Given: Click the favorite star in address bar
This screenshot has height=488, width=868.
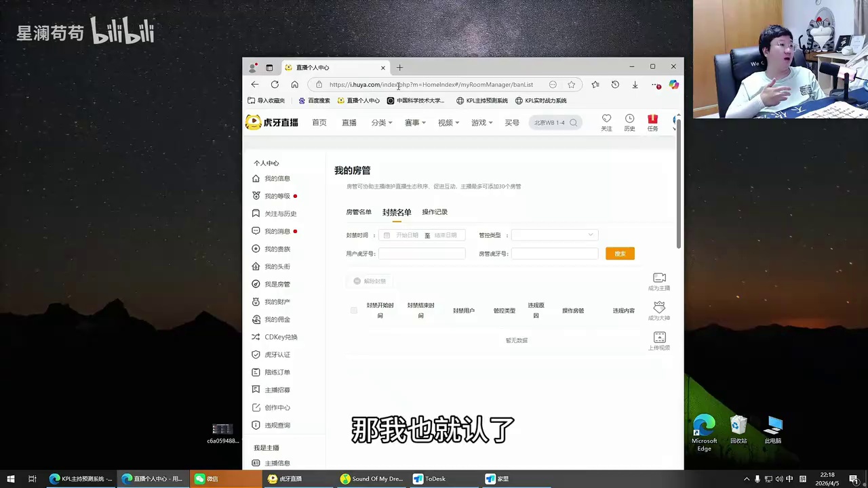Looking at the screenshot, I should coord(572,85).
